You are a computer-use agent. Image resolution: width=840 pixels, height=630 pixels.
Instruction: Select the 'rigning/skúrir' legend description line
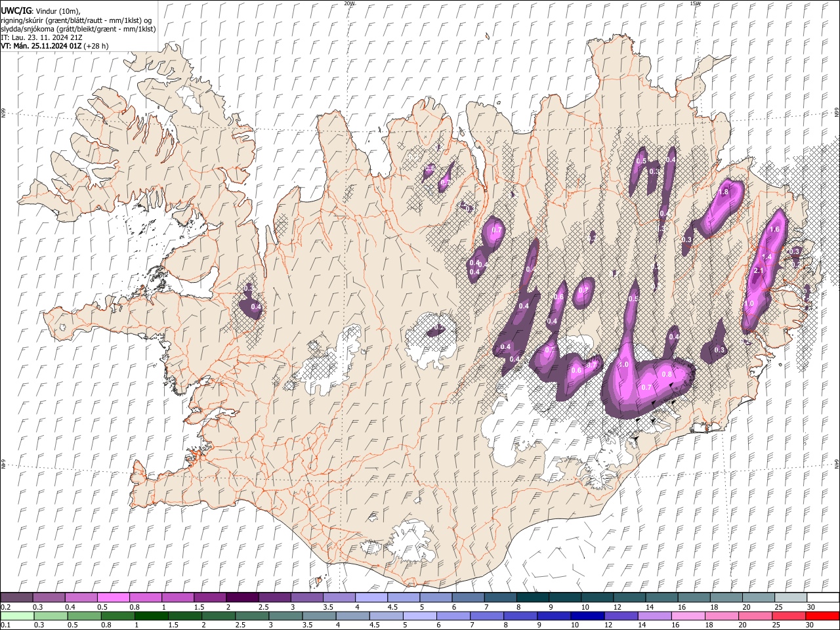click(x=77, y=20)
